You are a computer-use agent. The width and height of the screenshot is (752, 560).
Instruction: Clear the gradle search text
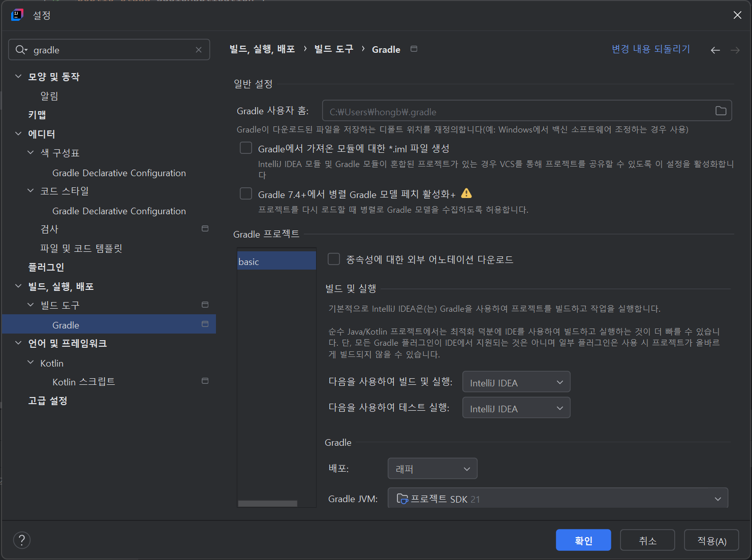199,50
